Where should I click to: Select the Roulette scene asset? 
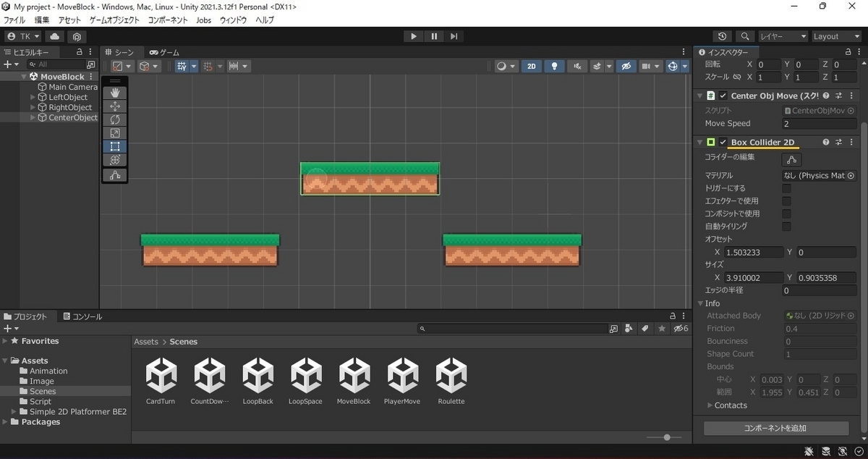tap(451, 382)
